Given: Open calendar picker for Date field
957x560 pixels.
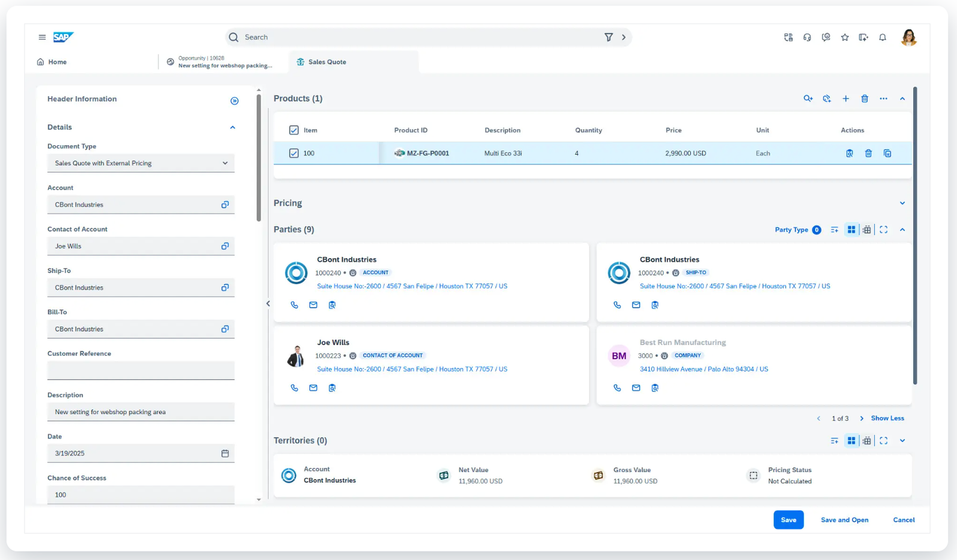Looking at the screenshot, I should pos(225,454).
